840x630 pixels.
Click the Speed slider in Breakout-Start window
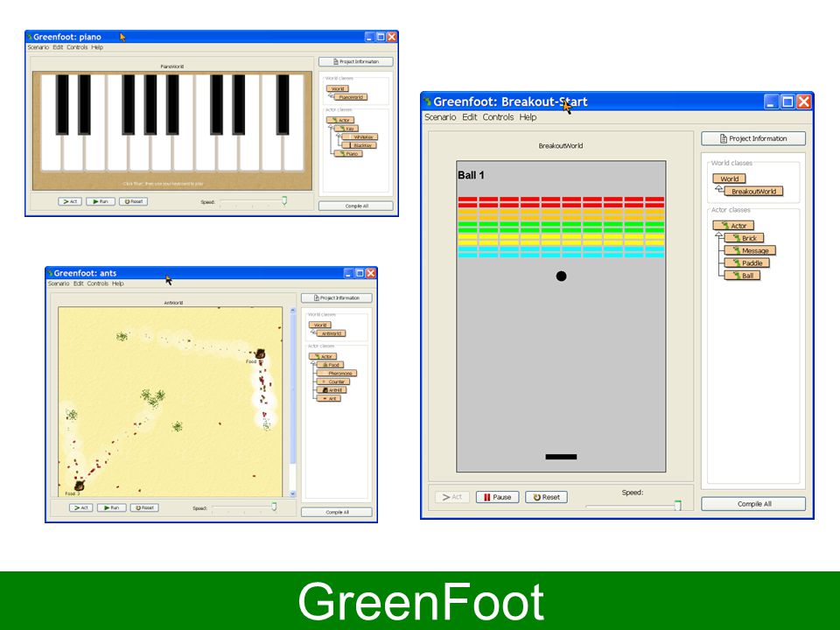tap(633, 506)
